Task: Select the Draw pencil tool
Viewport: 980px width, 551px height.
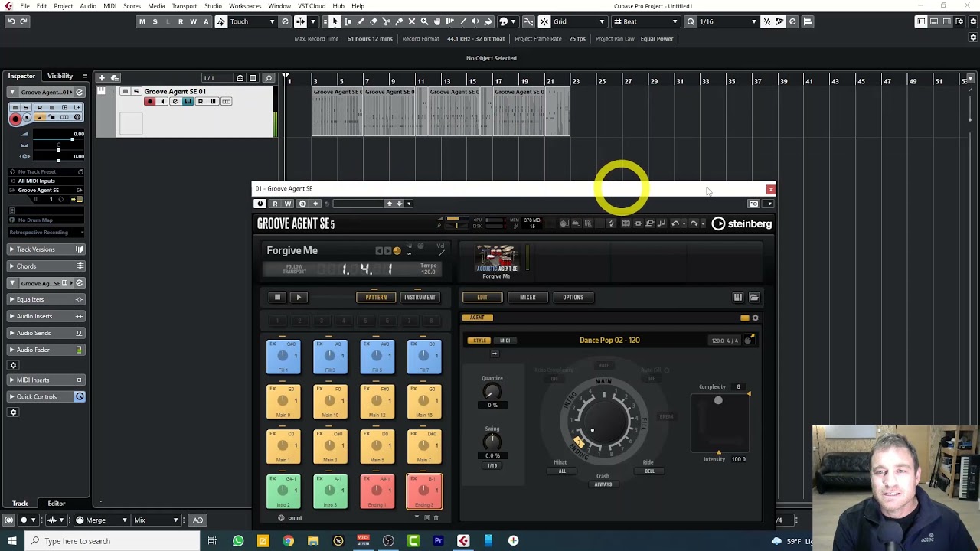Action: coord(361,21)
